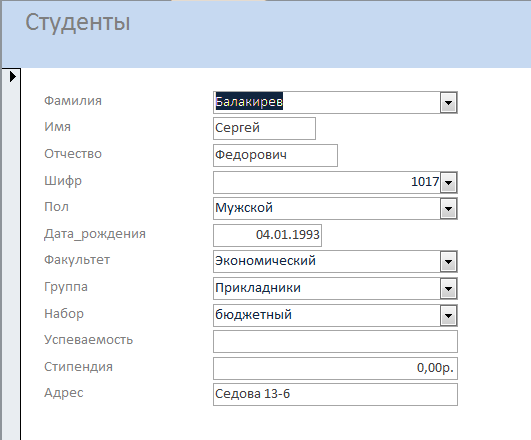531x440 pixels.
Task: Click the record selector arrow icon
Action: click(13, 77)
